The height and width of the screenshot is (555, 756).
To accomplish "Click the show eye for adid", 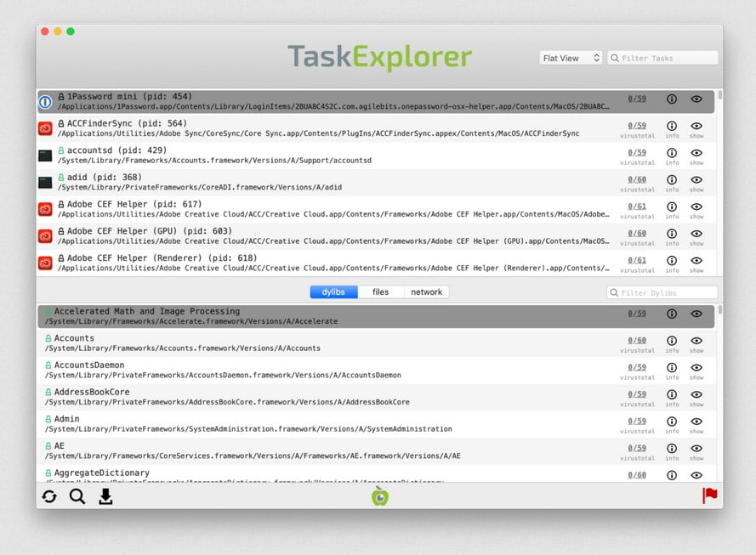I will coord(696,179).
